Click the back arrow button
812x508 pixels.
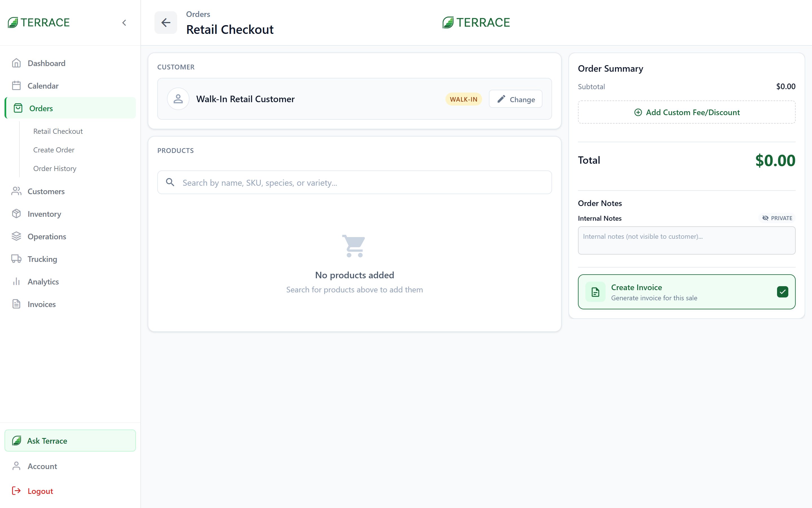pos(166,23)
